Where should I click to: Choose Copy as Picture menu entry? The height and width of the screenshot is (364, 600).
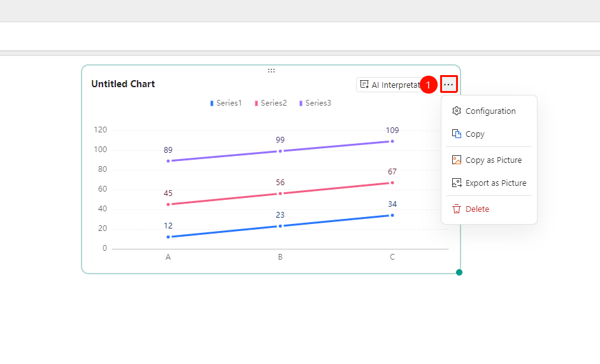pos(489,160)
